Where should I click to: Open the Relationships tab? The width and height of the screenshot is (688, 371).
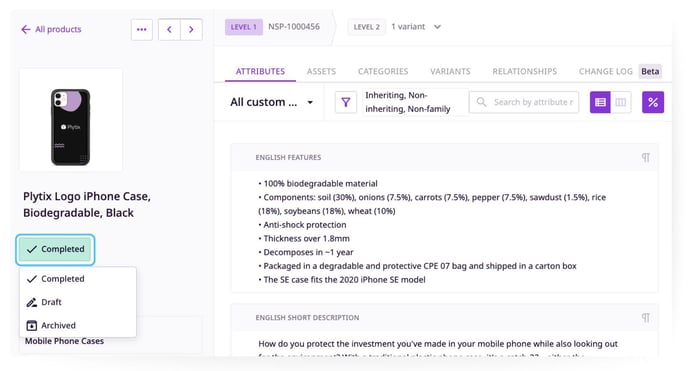tap(524, 71)
